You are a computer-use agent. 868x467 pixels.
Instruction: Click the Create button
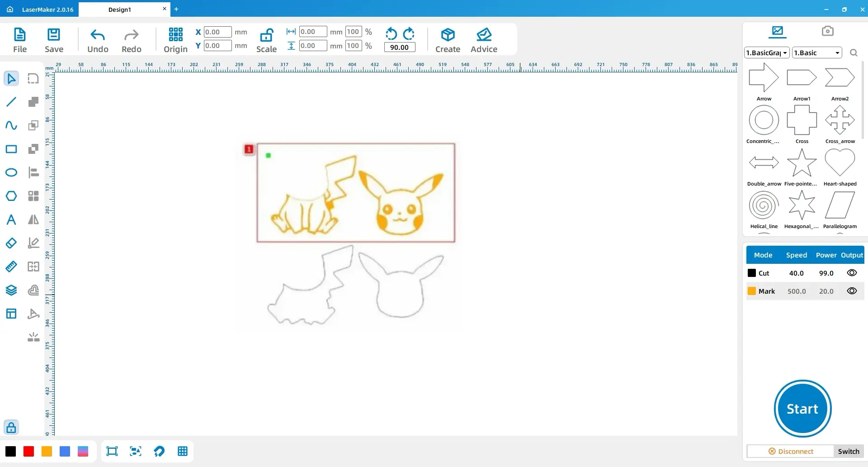coord(448,40)
